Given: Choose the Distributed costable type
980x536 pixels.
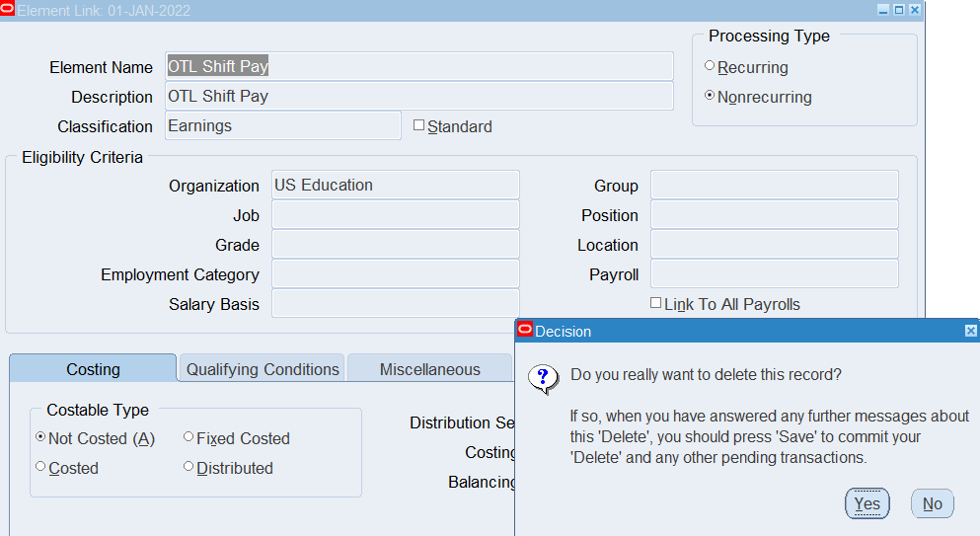Looking at the screenshot, I should (x=188, y=467).
